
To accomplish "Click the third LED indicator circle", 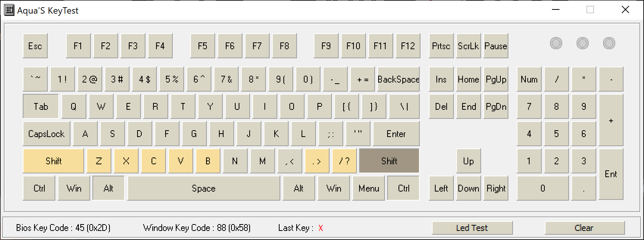I will pyautogui.click(x=609, y=43).
